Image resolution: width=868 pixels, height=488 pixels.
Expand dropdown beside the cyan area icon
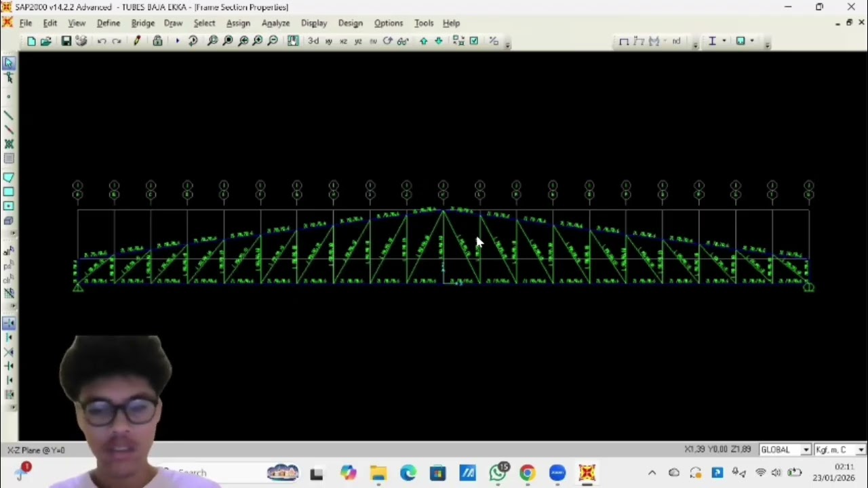pos(752,41)
